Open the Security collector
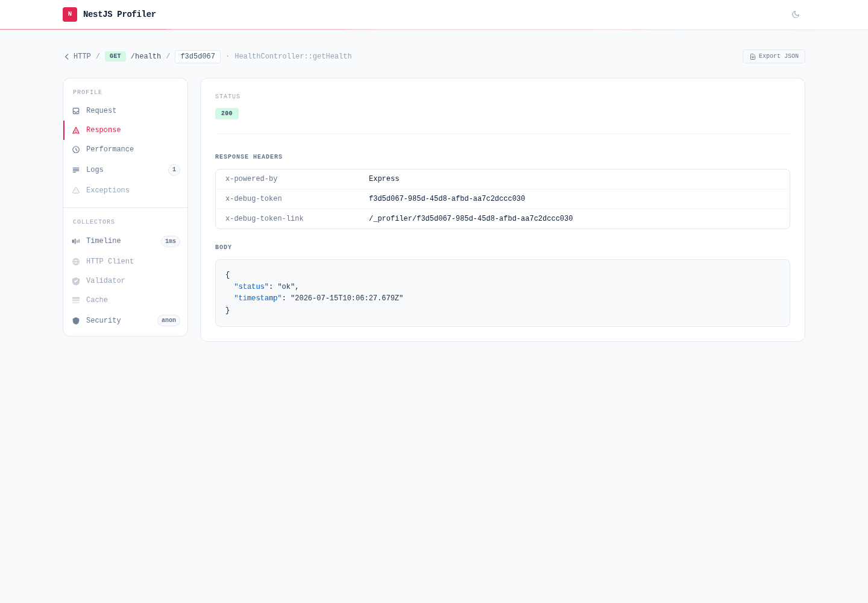868x603 pixels. pyautogui.click(x=125, y=321)
